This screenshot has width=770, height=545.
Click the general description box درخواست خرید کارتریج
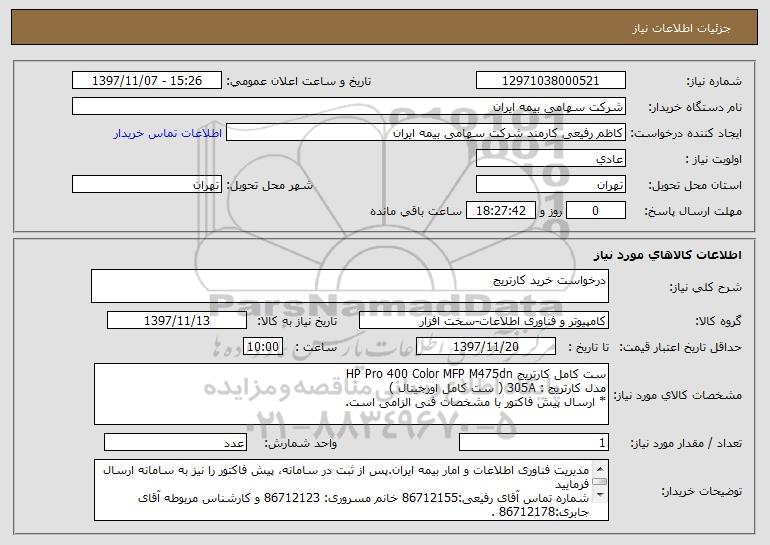[x=350, y=286]
